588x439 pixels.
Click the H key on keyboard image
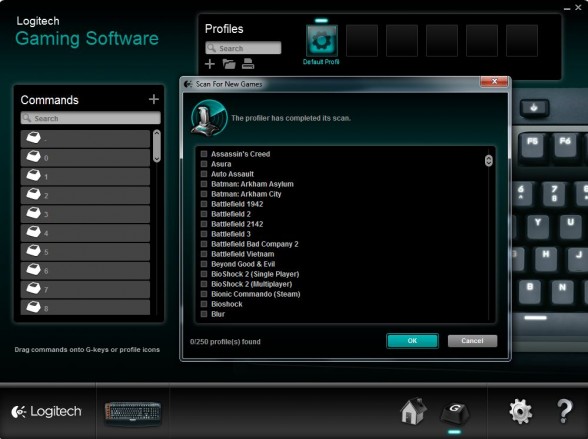coord(546,258)
